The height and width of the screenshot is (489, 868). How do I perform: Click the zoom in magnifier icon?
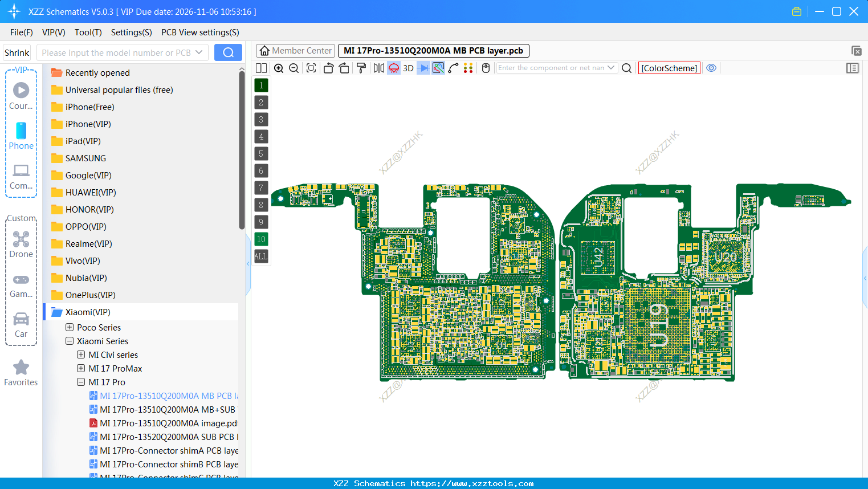pos(279,68)
